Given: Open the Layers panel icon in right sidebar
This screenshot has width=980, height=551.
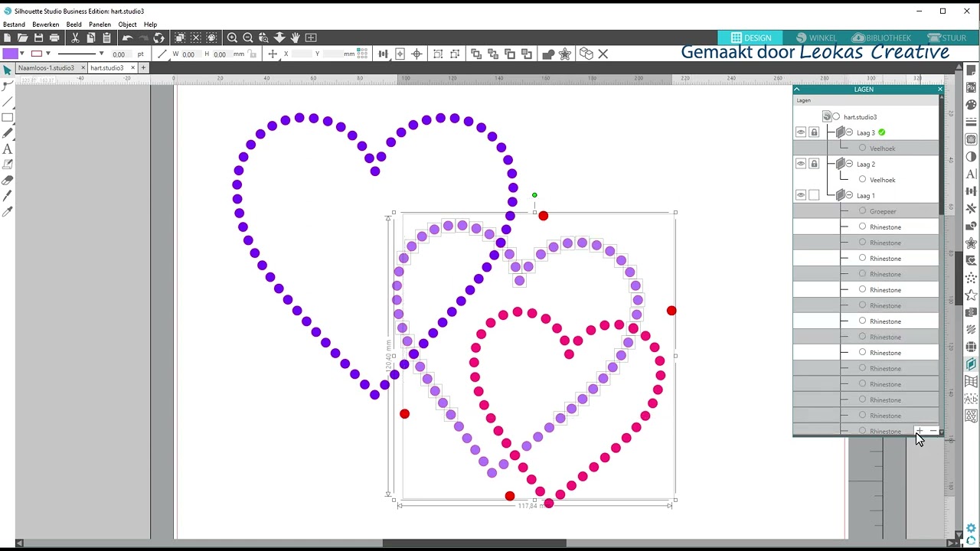Looking at the screenshot, I should pos(972,364).
